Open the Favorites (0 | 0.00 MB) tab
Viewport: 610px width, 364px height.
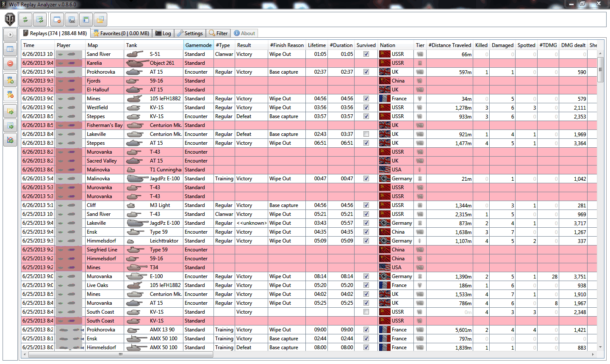pos(121,33)
